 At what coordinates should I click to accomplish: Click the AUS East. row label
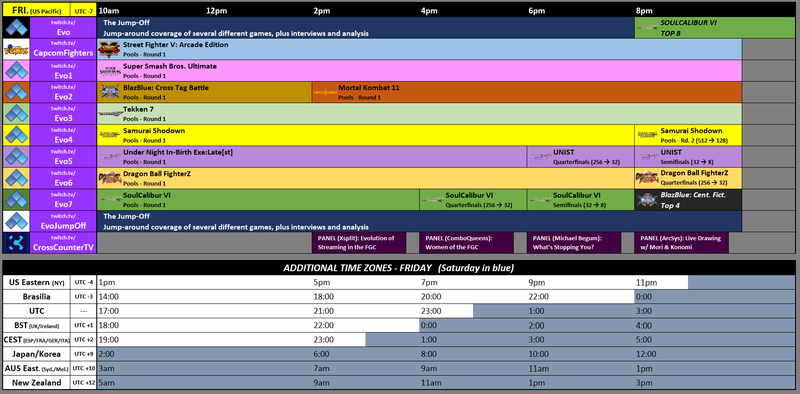point(36,368)
